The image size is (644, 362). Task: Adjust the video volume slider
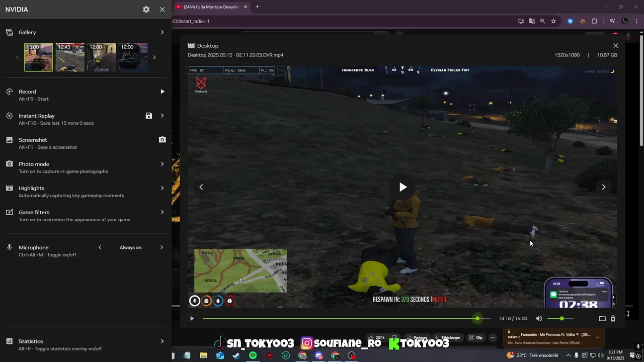[x=560, y=318]
